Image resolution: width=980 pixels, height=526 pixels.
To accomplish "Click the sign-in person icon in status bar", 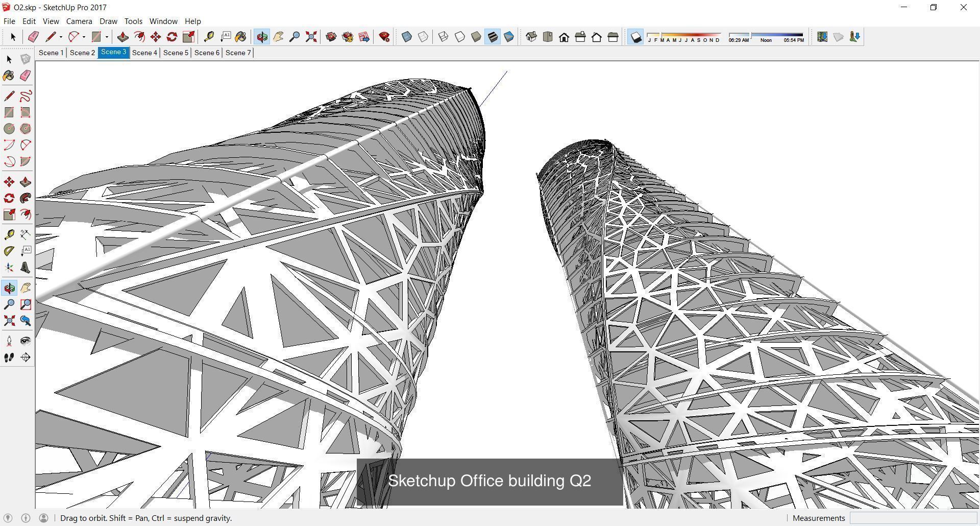I will coord(43,518).
